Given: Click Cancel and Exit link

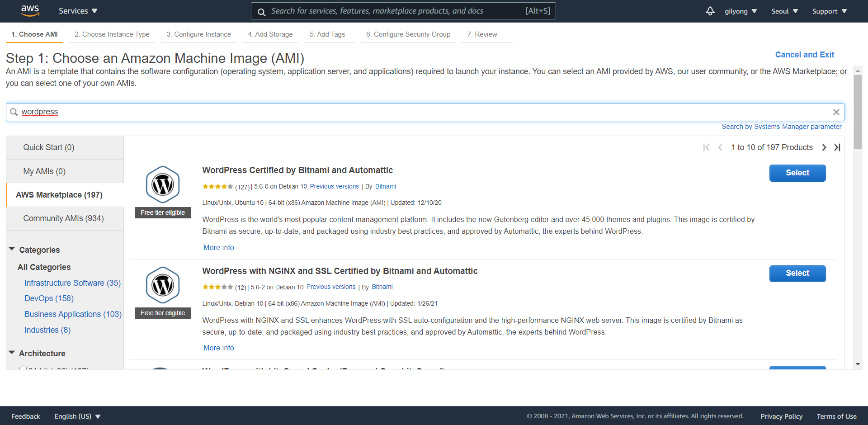Looking at the screenshot, I should click(x=804, y=55).
